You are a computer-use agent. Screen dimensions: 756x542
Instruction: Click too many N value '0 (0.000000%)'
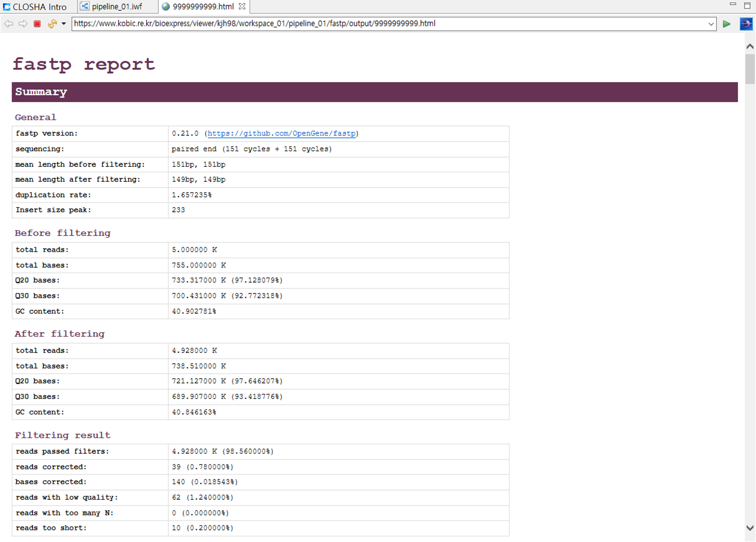(200, 513)
